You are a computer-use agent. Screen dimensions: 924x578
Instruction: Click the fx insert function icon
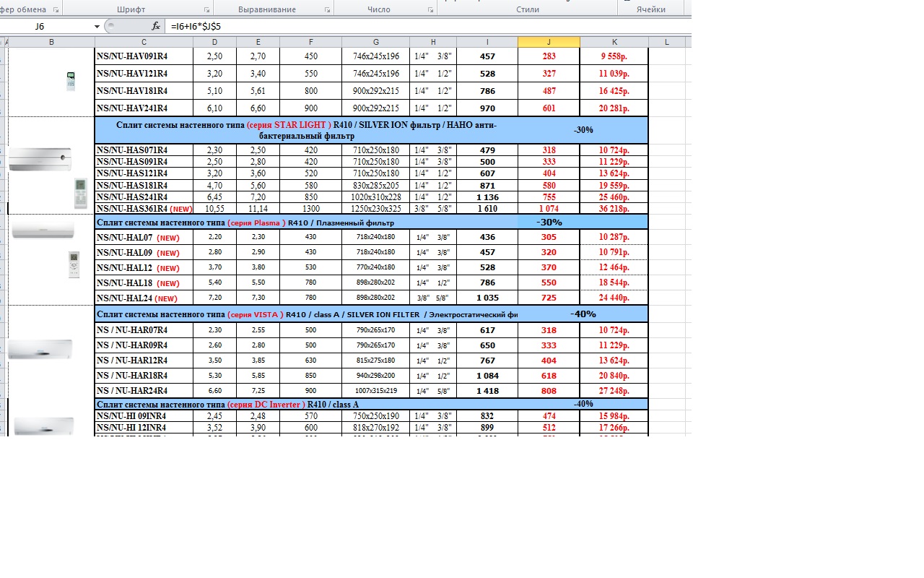(x=156, y=26)
